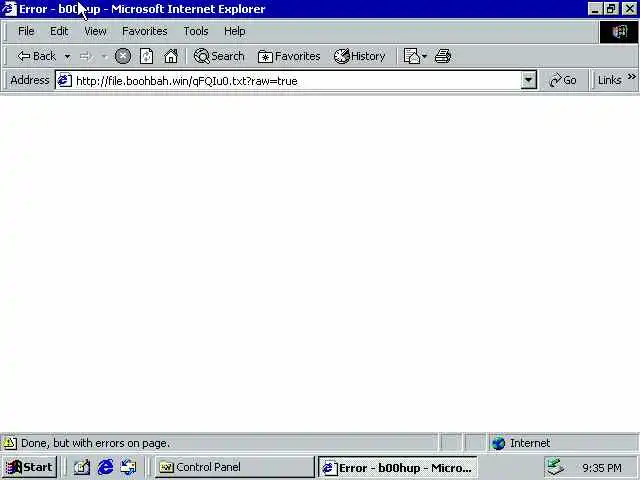
Task: Go back using the Back button
Action: (x=36, y=56)
